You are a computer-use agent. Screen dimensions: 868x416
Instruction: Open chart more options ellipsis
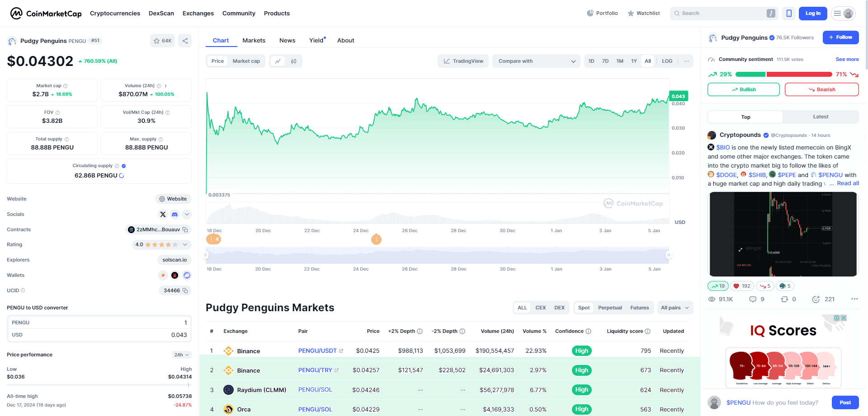click(x=686, y=61)
